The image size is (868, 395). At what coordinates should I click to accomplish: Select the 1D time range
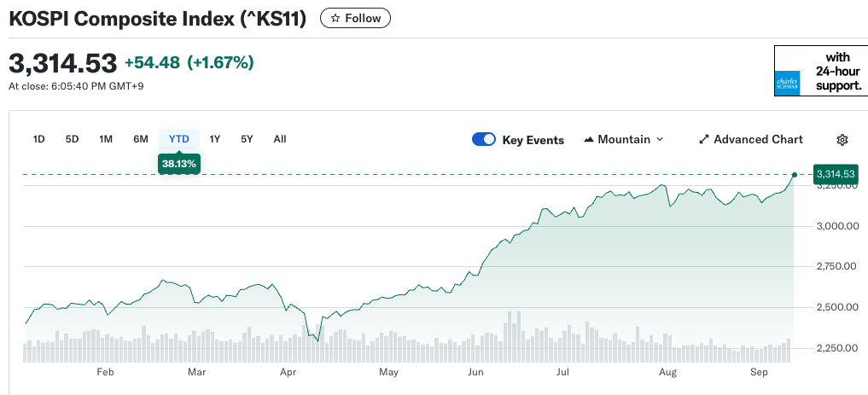[38, 139]
